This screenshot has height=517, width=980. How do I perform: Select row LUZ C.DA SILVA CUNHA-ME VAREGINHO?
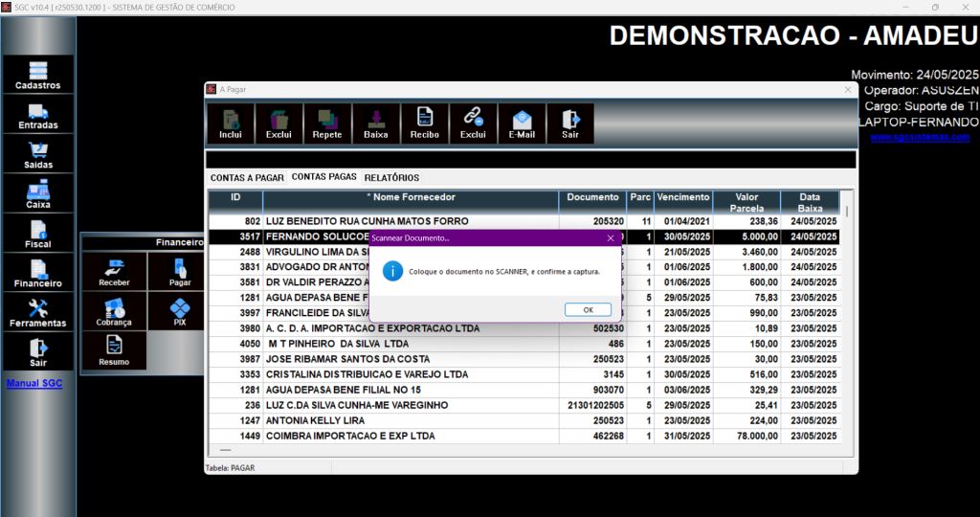pyautogui.click(x=523, y=405)
